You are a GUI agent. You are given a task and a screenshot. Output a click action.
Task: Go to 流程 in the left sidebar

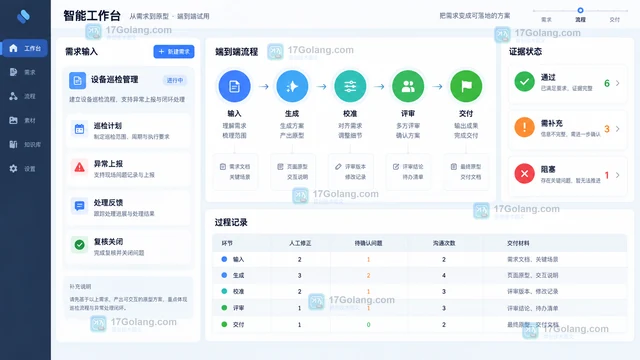click(25, 96)
